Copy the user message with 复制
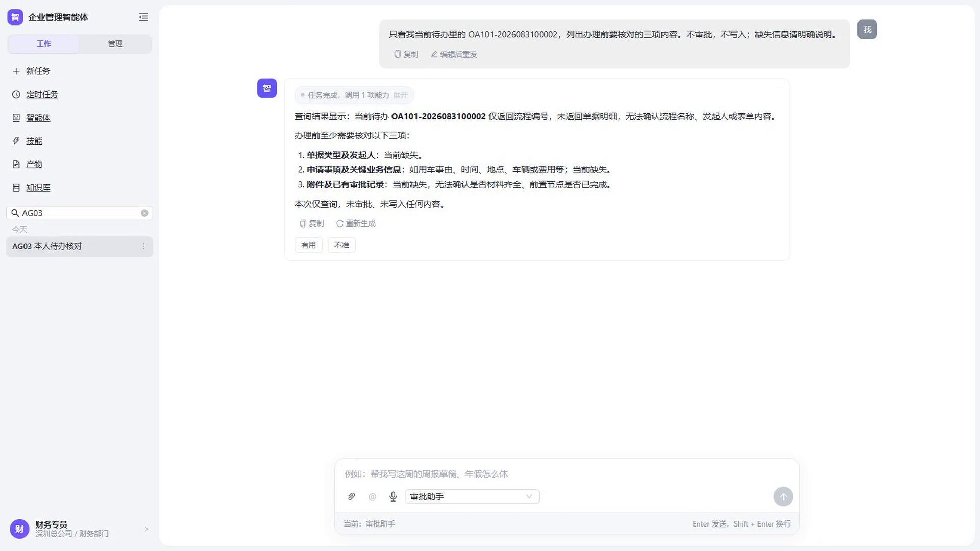Viewport: 980px width, 551px height. pos(406,54)
